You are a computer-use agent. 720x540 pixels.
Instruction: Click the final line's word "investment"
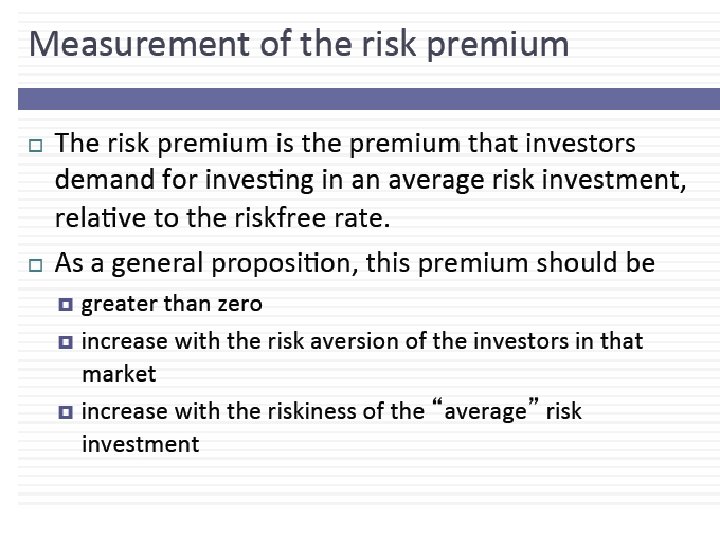click(x=140, y=444)
